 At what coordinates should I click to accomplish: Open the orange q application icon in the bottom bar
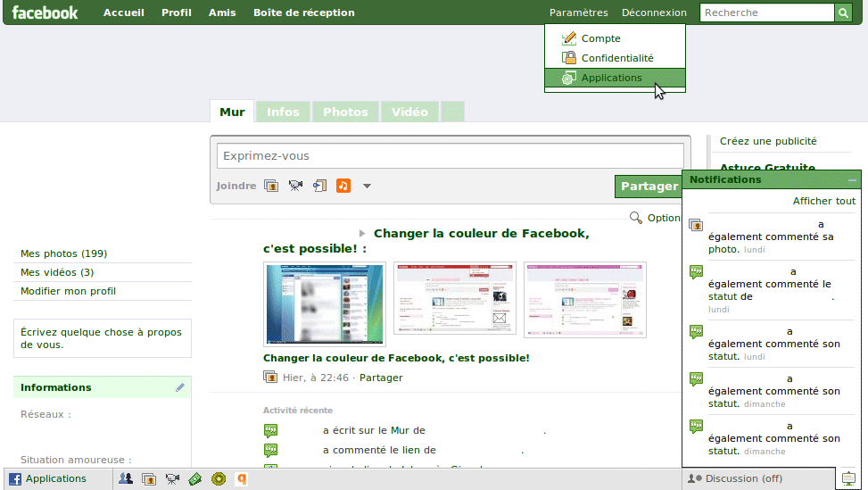coord(242,479)
